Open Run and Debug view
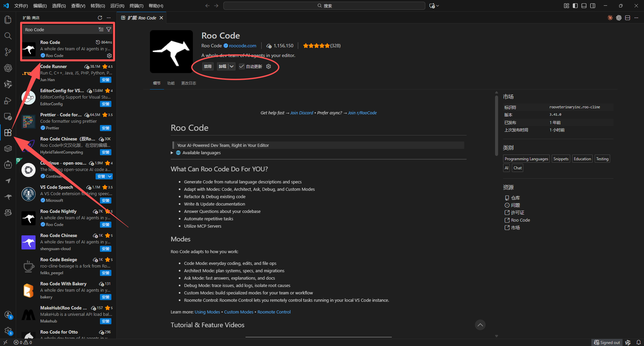The width and height of the screenshot is (644, 346). (8, 101)
